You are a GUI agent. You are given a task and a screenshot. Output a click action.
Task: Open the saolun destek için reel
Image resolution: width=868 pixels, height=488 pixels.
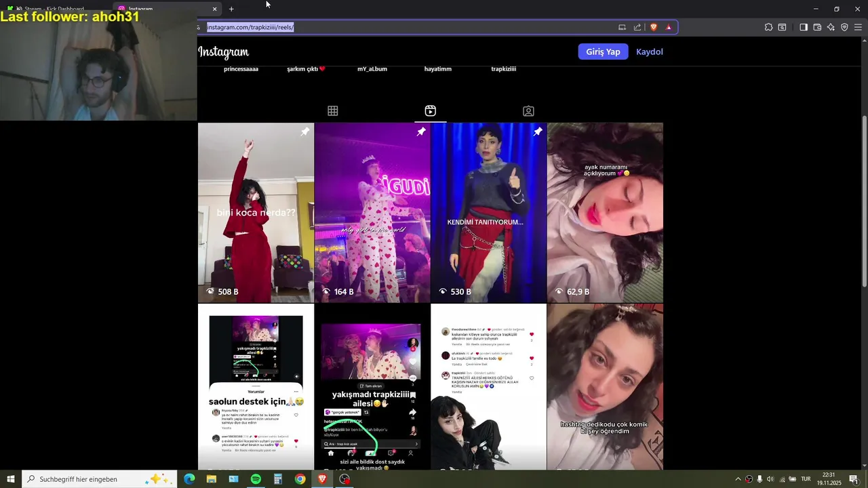click(x=256, y=387)
